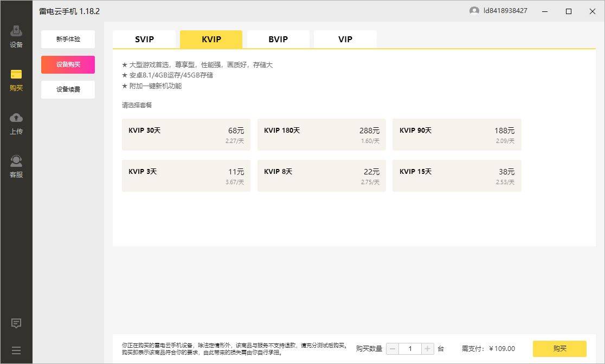Click the 大型游戏首选 description line
Screen dimensions: 605x364
point(197,65)
